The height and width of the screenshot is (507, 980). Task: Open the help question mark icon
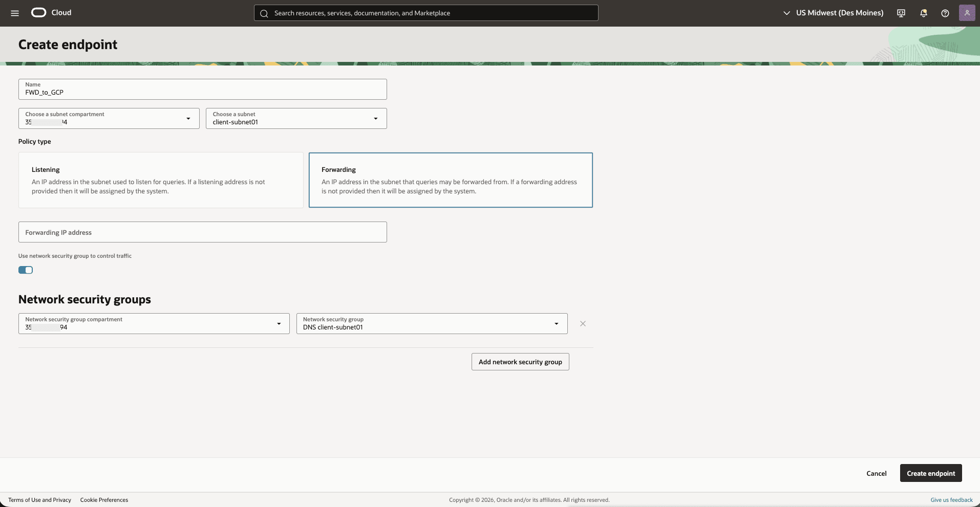click(945, 13)
